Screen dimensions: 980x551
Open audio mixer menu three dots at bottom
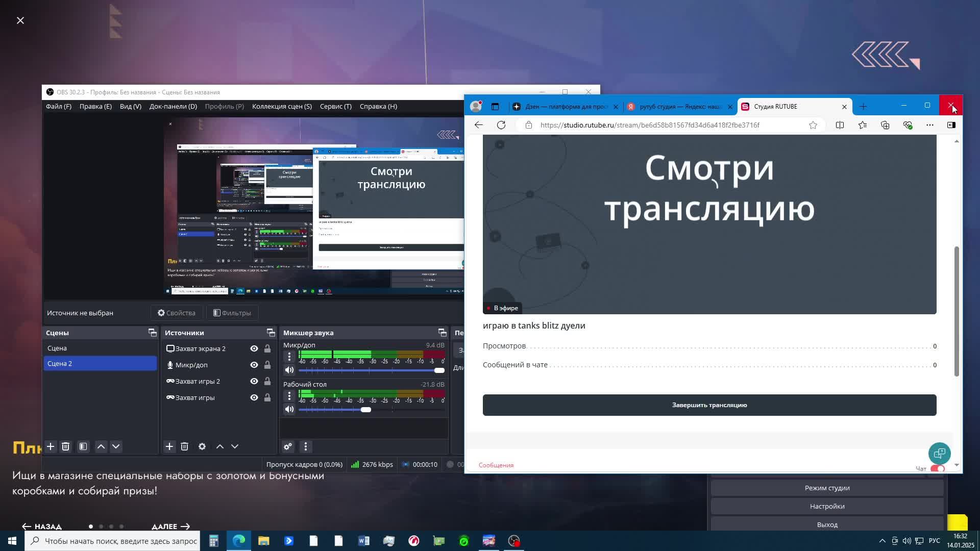pos(306,446)
